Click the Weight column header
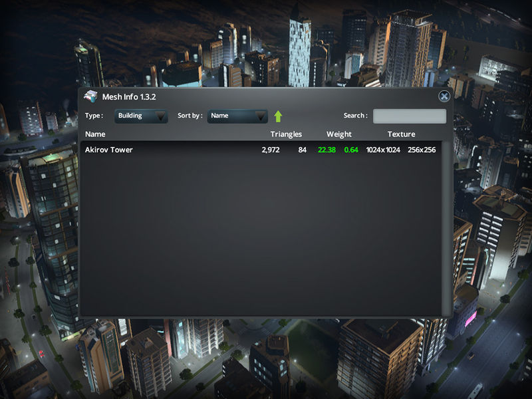This screenshot has width=532, height=399. point(339,134)
